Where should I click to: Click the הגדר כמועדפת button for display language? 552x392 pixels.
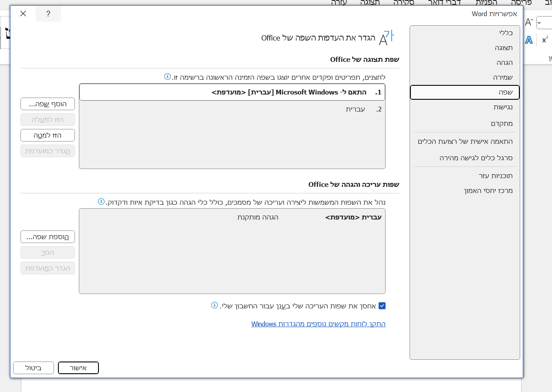[x=48, y=151]
